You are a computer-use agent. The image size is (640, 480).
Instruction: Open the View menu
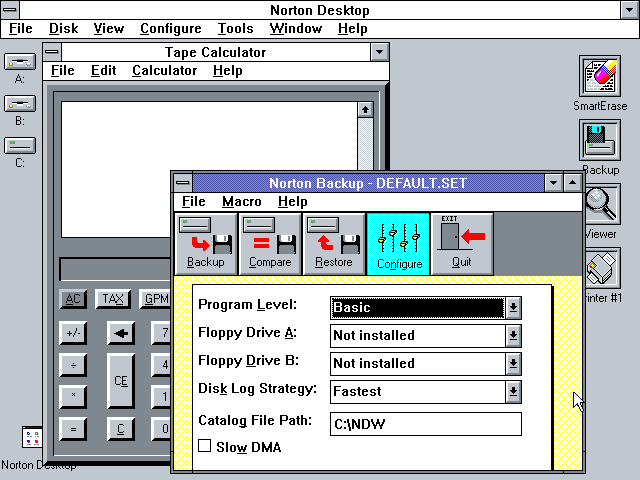(109, 29)
